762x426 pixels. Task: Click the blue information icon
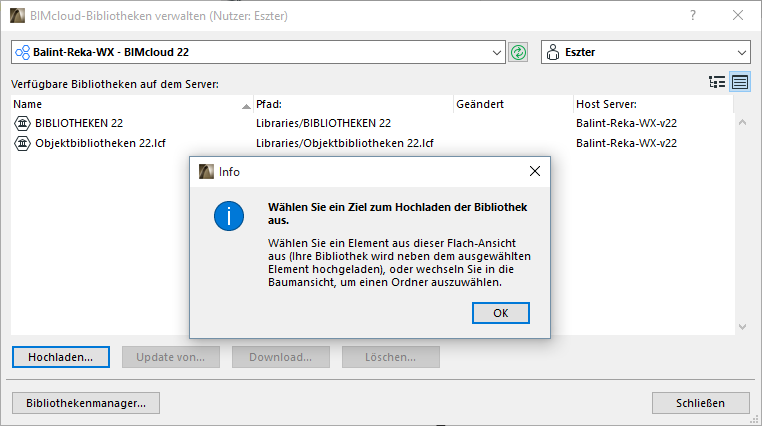[x=229, y=216]
